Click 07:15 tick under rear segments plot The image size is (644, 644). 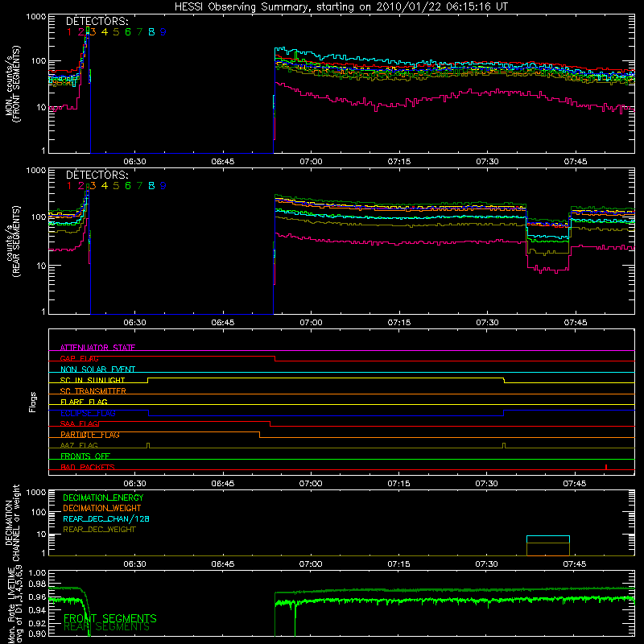[x=398, y=323]
